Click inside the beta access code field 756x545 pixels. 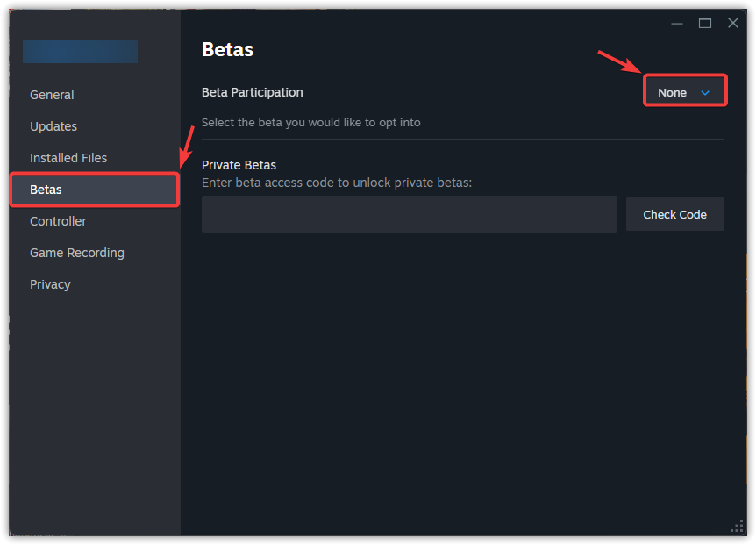pyautogui.click(x=409, y=214)
